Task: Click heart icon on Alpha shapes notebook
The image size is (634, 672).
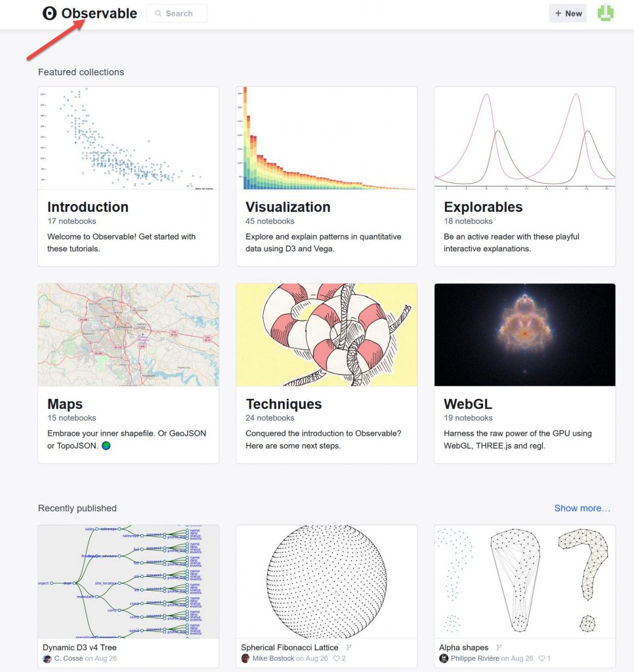Action: 541,658
